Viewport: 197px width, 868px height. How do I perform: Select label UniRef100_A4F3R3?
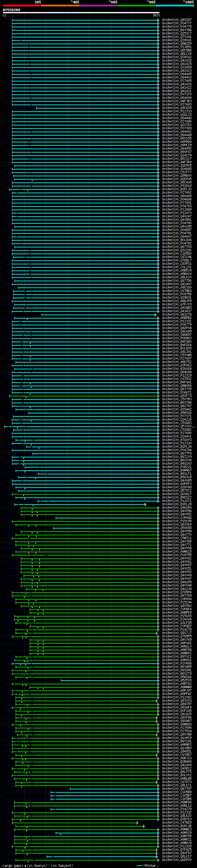(176, 101)
